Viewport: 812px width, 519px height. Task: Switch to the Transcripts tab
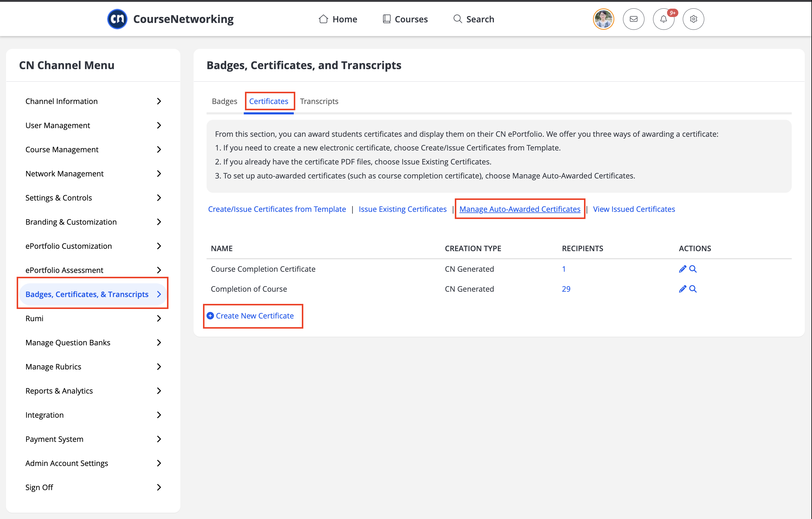tap(319, 101)
